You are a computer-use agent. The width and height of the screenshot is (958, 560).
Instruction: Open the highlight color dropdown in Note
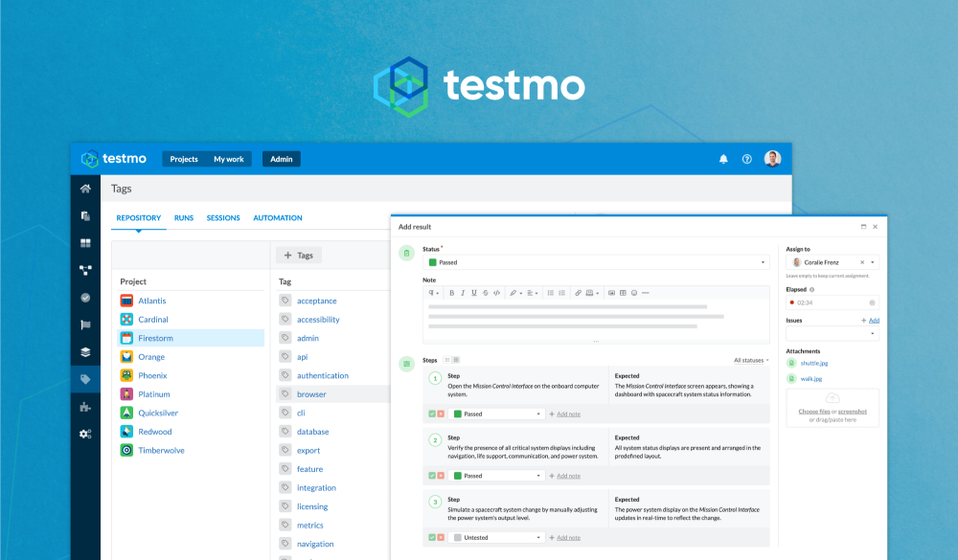(515, 293)
